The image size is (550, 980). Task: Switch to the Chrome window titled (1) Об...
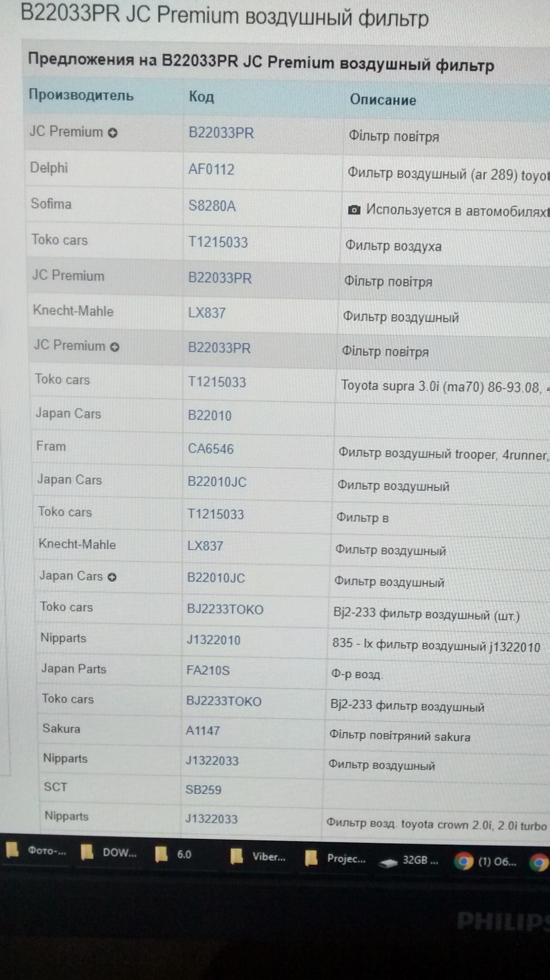[x=486, y=861]
